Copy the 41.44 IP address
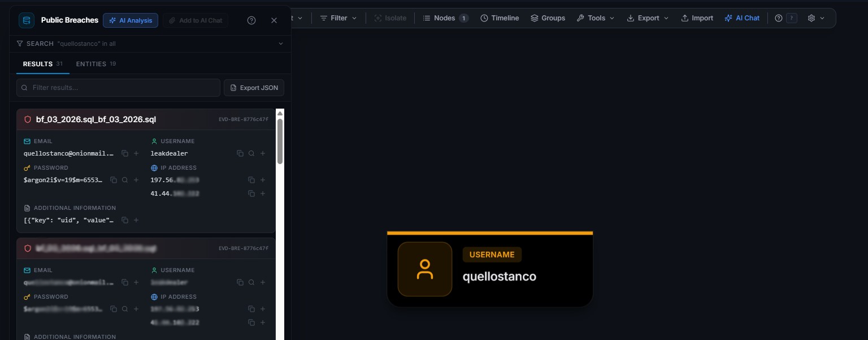 coord(251,193)
